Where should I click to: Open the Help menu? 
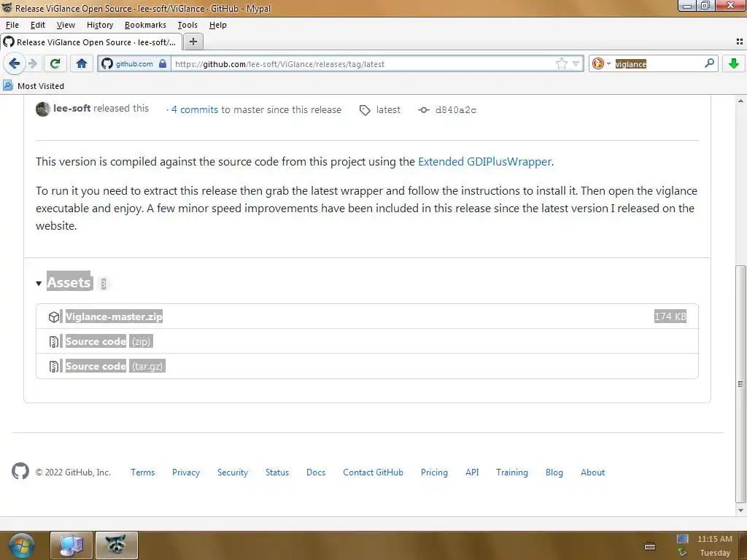[x=217, y=25]
